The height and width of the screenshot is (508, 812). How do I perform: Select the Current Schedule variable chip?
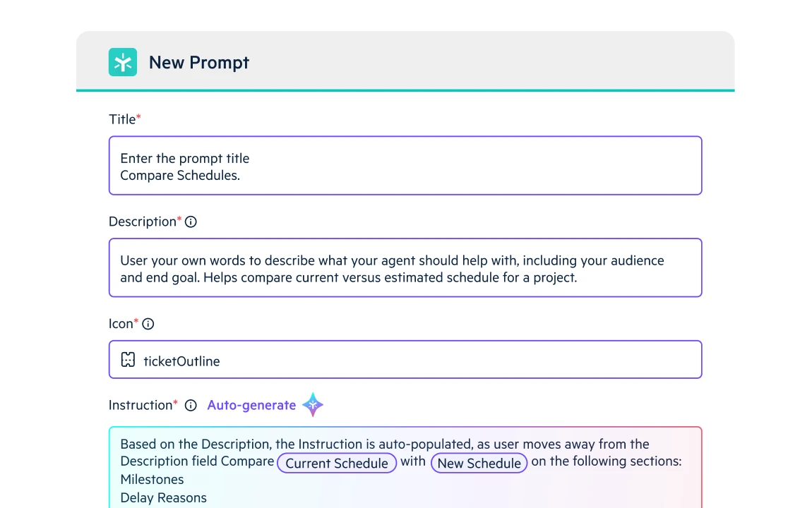(x=337, y=463)
